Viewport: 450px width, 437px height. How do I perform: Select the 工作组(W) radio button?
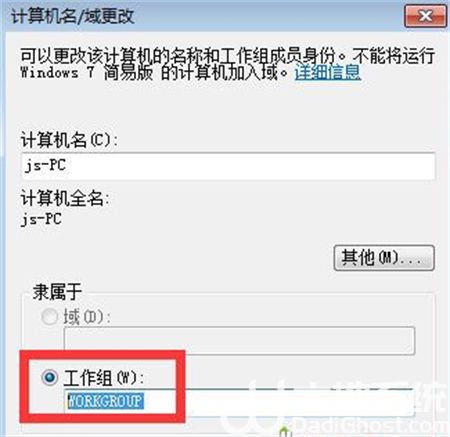[50, 377]
